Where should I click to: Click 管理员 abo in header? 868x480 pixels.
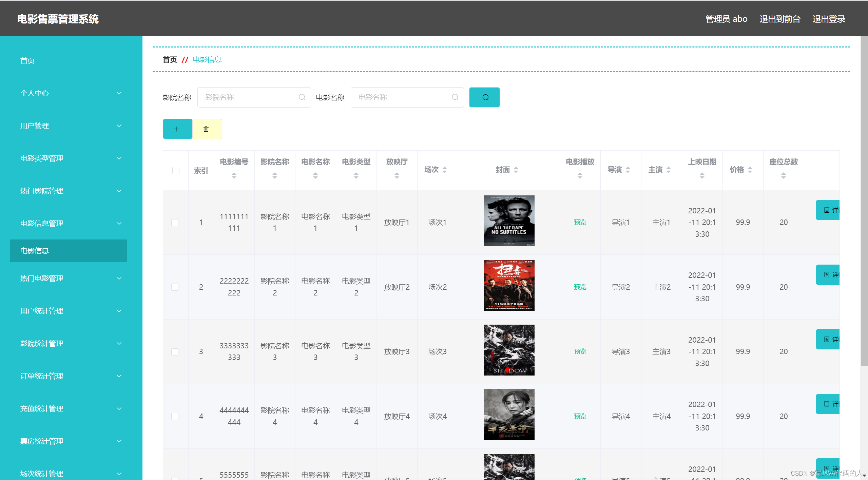click(x=726, y=19)
